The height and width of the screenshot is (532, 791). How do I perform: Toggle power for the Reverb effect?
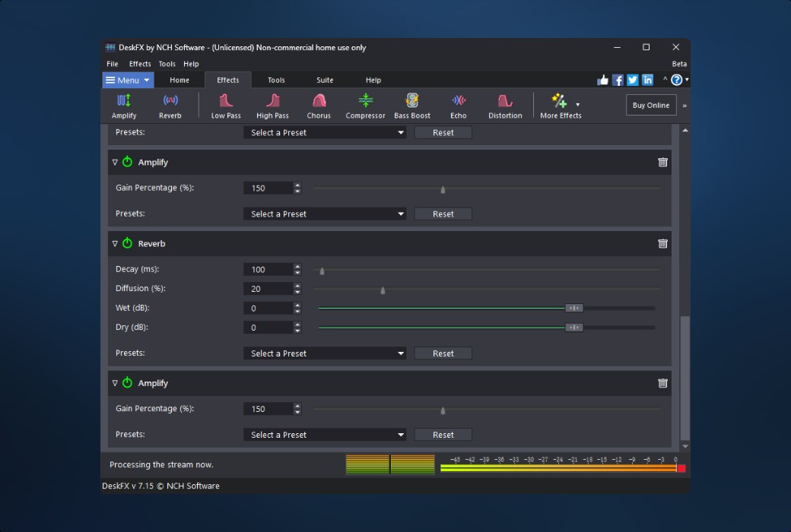(128, 244)
